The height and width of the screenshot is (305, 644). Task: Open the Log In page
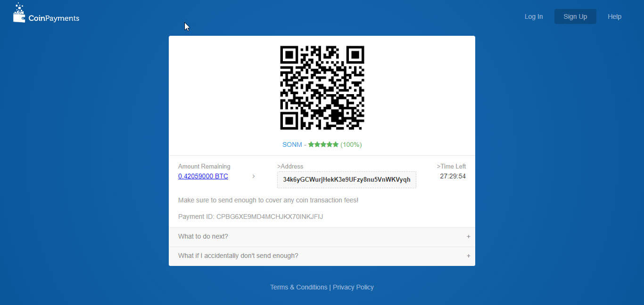(533, 16)
